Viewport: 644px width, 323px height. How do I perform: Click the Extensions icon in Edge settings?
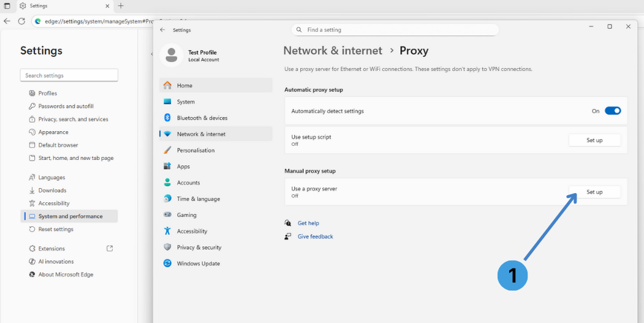pyautogui.click(x=32, y=249)
